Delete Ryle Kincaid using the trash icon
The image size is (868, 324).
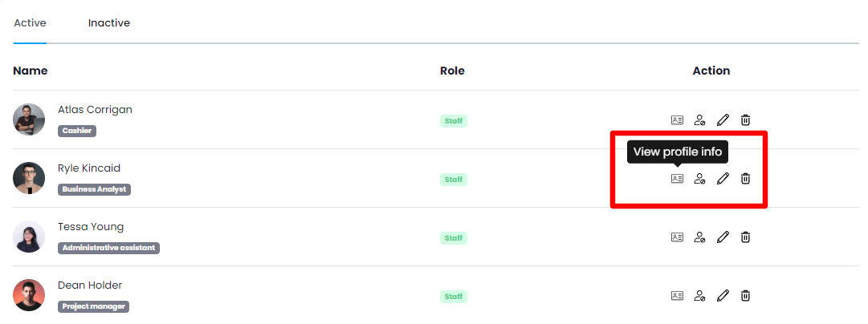point(745,179)
